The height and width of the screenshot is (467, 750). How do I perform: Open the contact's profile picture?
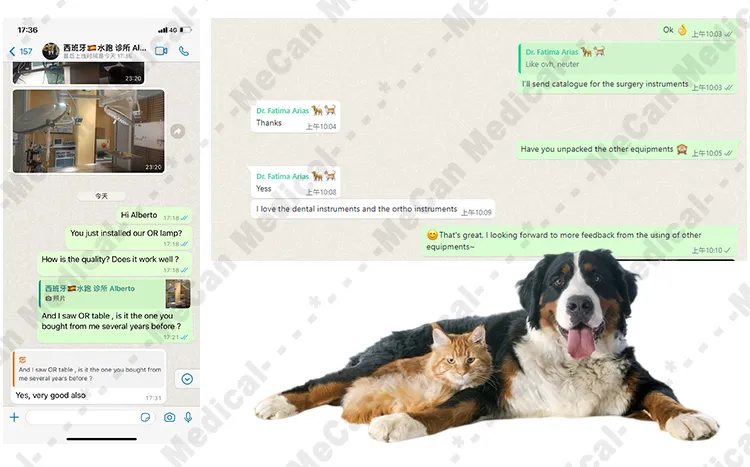point(50,51)
